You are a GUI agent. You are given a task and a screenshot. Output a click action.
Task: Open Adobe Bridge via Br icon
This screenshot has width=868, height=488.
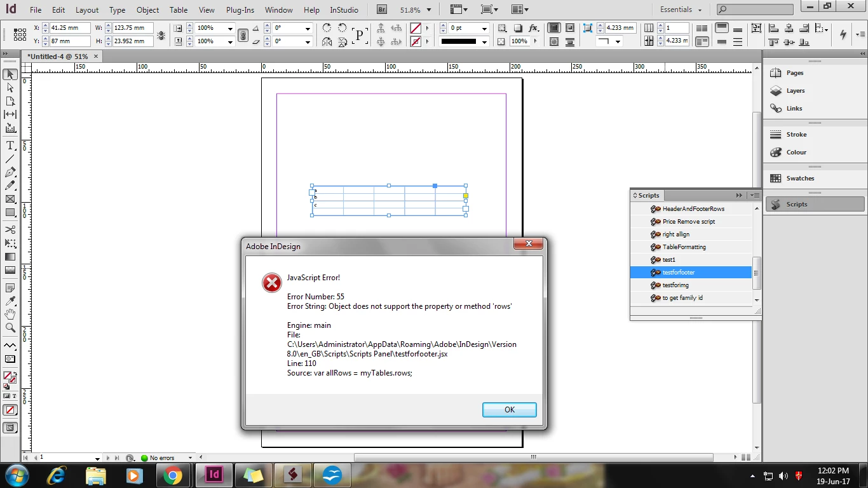pyautogui.click(x=381, y=10)
